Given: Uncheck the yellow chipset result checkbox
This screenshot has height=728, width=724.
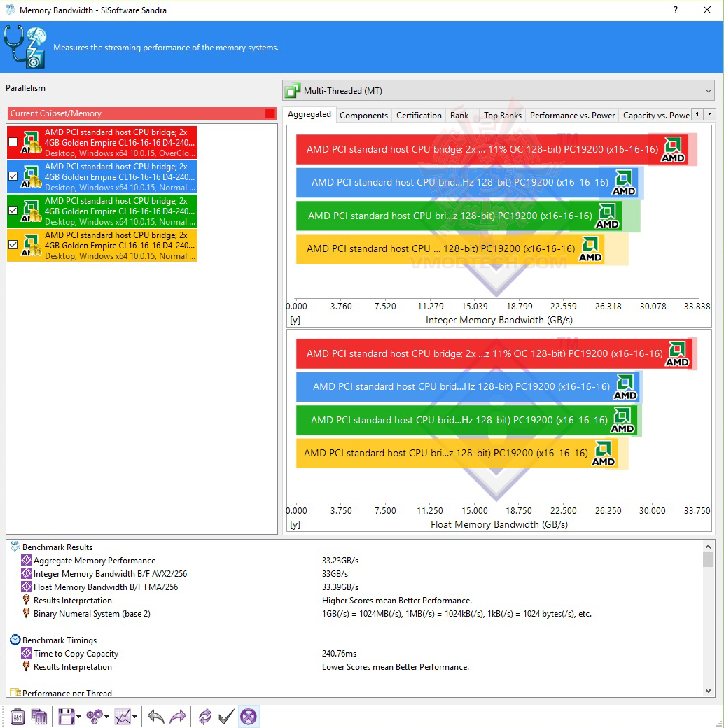Looking at the screenshot, I should [x=13, y=245].
